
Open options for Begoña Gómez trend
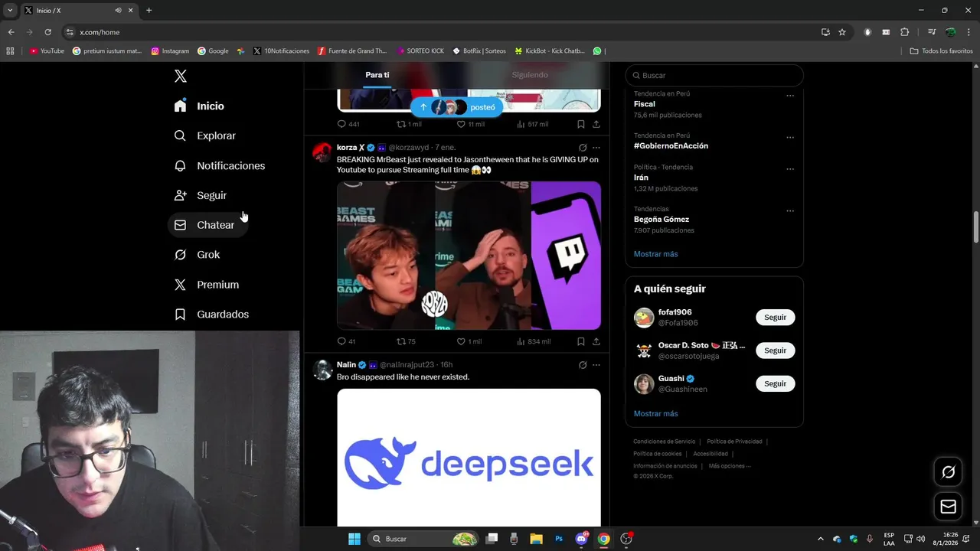790,210
